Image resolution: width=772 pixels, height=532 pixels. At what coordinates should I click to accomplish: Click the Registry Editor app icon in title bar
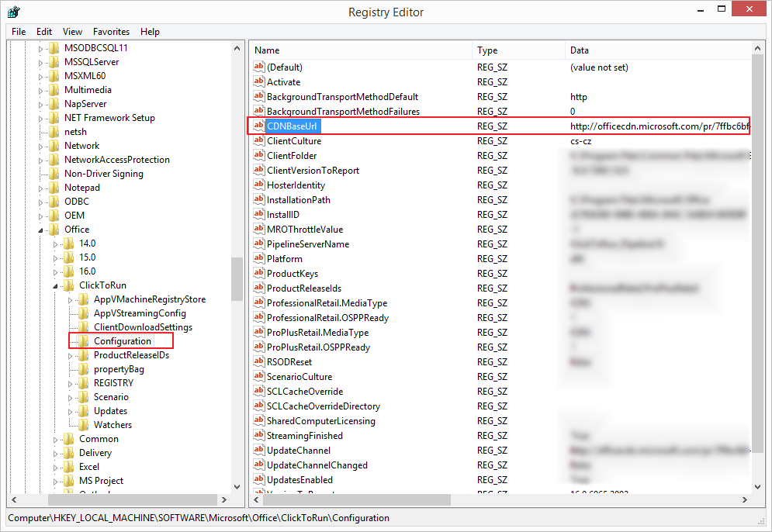coord(14,12)
